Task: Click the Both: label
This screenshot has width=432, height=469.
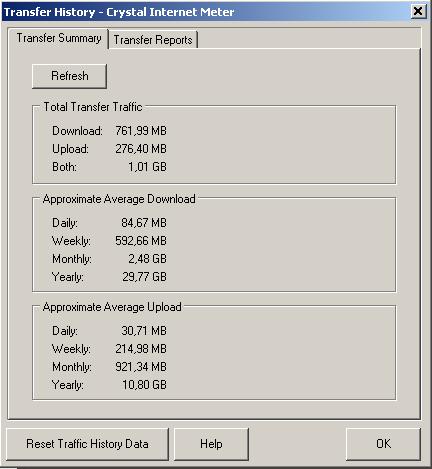Action: [64, 167]
